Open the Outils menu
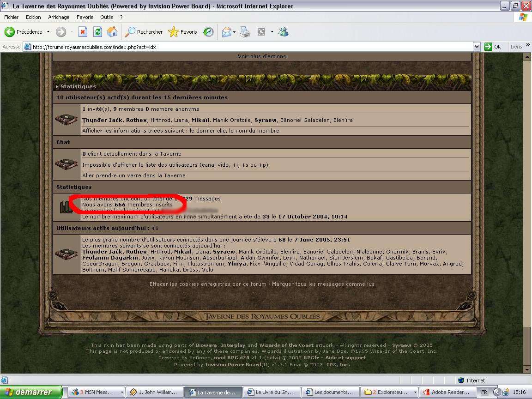The image size is (532, 399). click(x=106, y=17)
